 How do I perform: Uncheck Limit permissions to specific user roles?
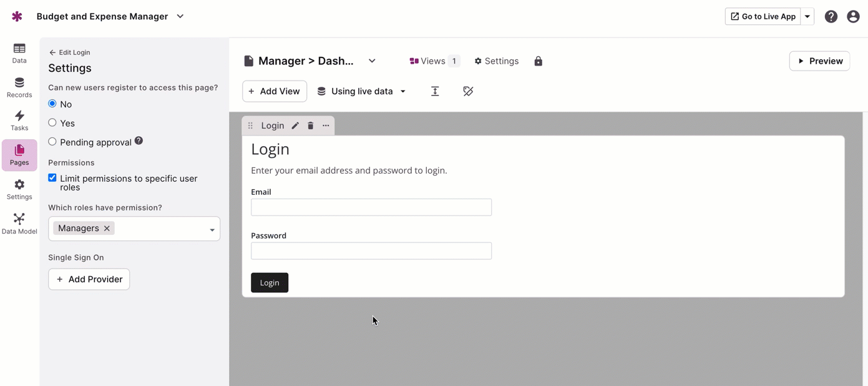[52, 177]
